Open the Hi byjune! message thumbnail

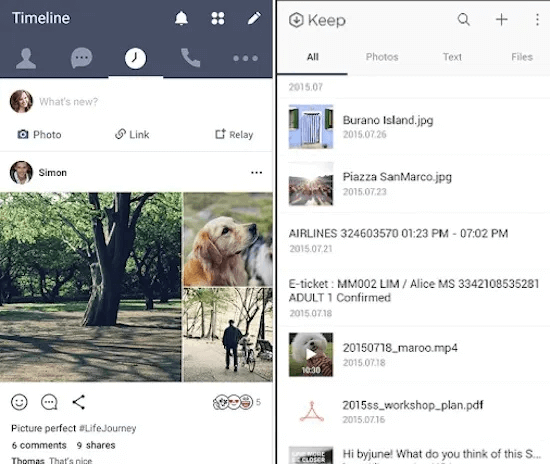tap(311, 455)
